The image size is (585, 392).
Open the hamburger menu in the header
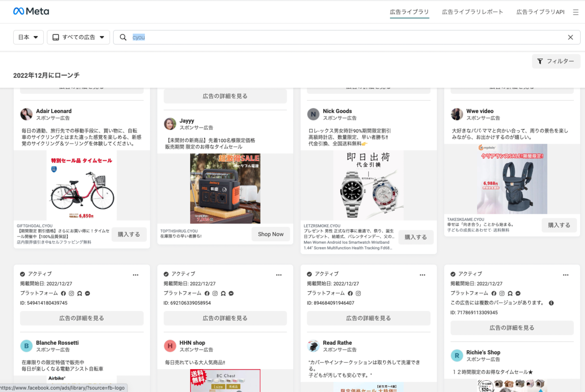[x=575, y=12]
